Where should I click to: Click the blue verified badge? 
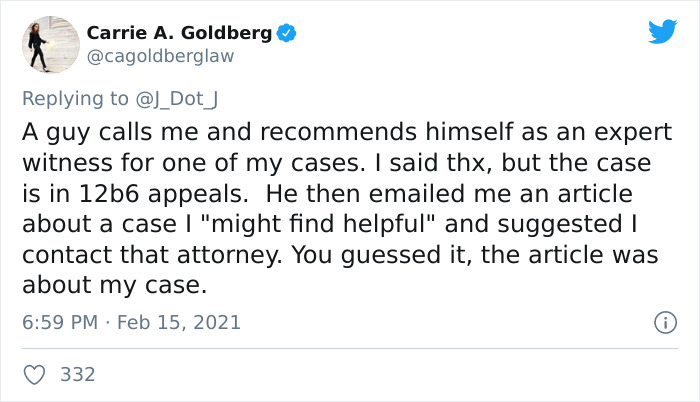(287, 33)
